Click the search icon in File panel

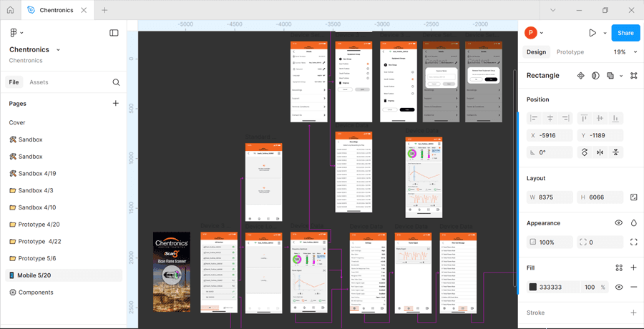click(x=116, y=82)
